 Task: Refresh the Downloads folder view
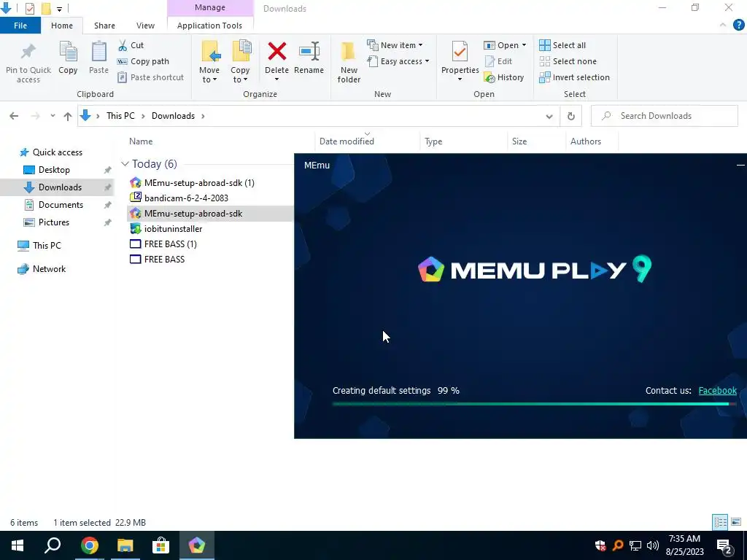click(x=570, y=116)
